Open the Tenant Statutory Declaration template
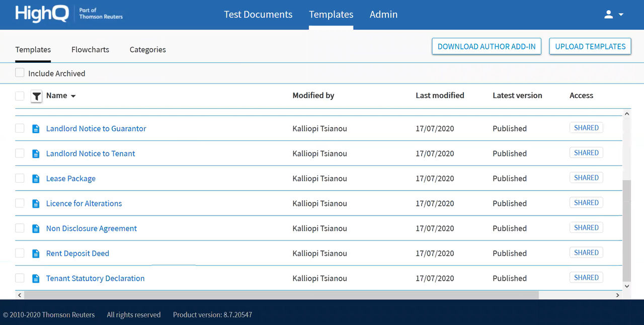This screenshot has width=644, height=325. [x=96, y=278]
